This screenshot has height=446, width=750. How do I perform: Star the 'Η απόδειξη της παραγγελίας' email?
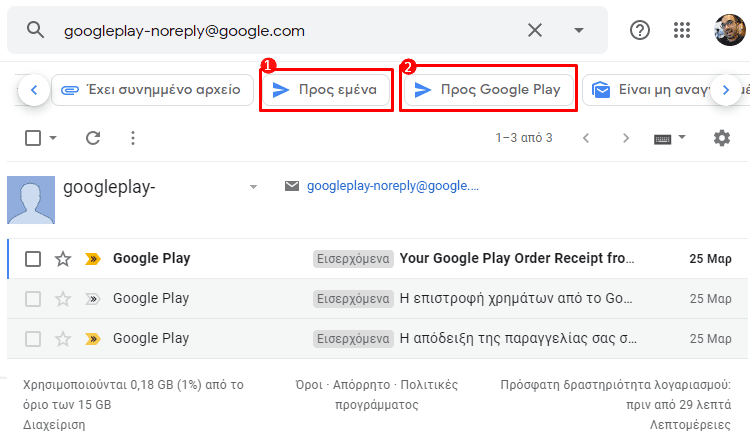pos(63,339)
